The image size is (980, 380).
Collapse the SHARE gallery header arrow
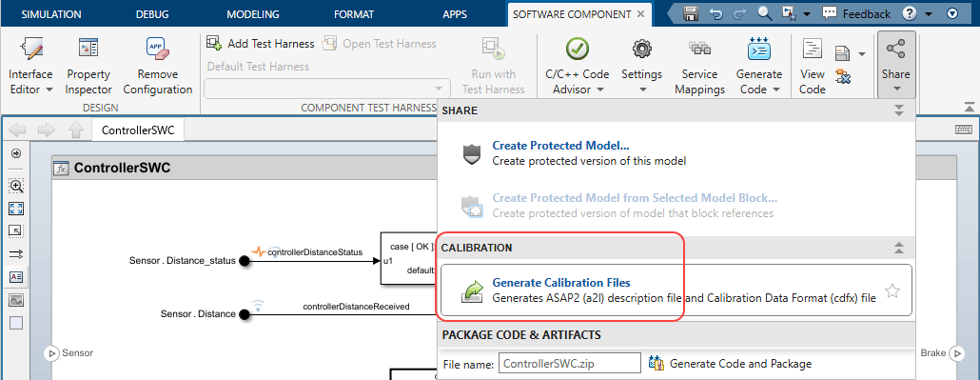coord(899,110)
